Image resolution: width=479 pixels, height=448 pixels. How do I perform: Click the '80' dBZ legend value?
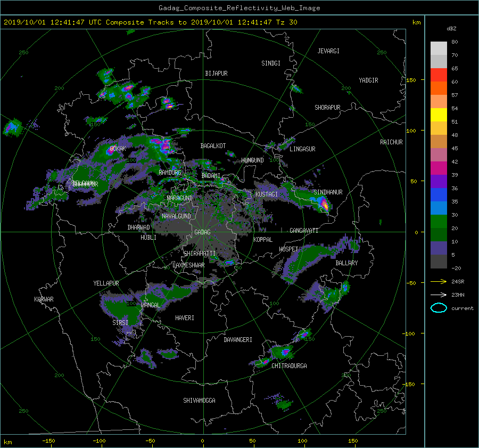(455, 42)
